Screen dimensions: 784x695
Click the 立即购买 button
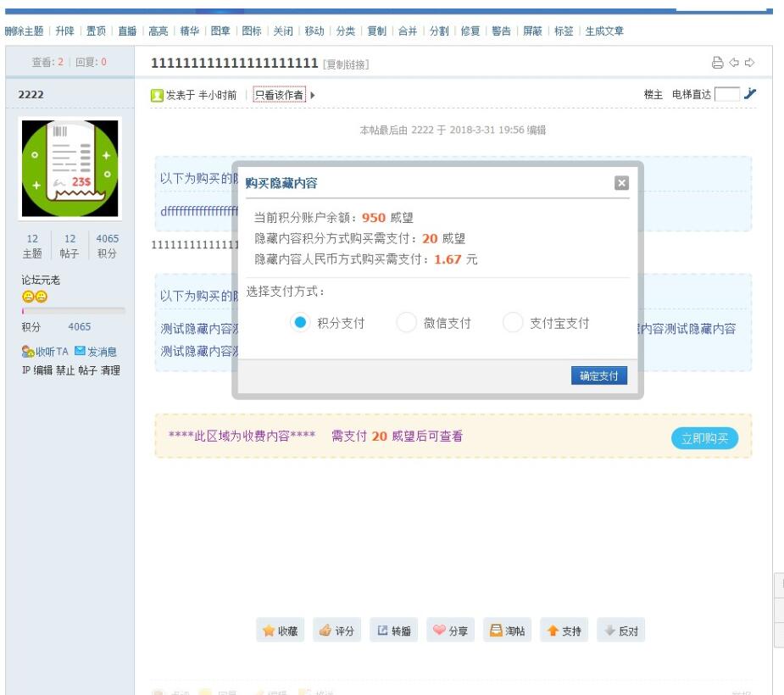[x=704, y=438]
